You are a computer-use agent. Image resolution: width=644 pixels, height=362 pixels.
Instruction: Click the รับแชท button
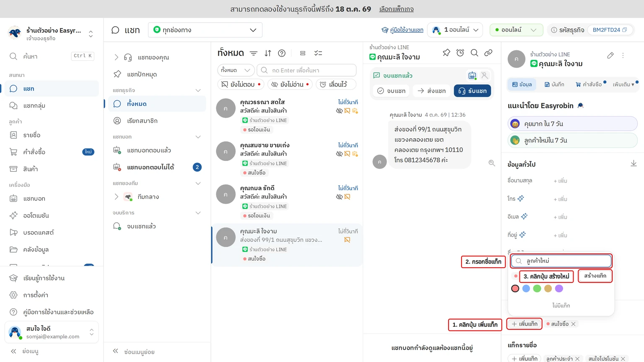click(473, 91)
